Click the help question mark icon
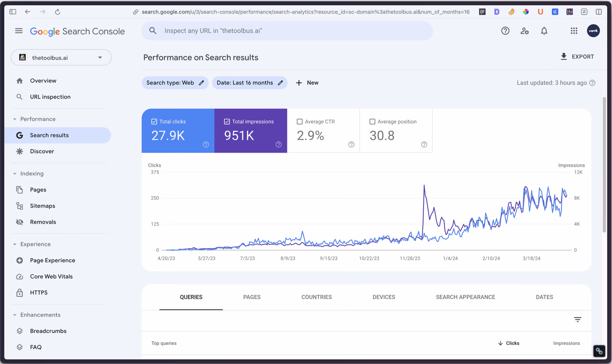This screenshot has height=364, width=612. tap(505, 31)
